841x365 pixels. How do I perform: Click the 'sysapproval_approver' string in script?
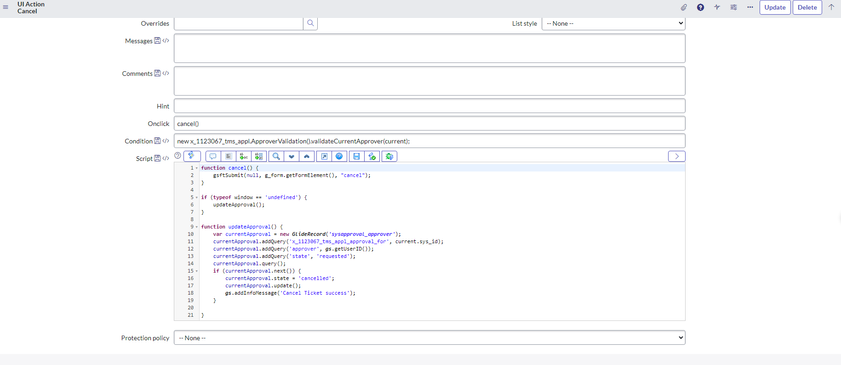pyautogui.click(x=362, y=234)
